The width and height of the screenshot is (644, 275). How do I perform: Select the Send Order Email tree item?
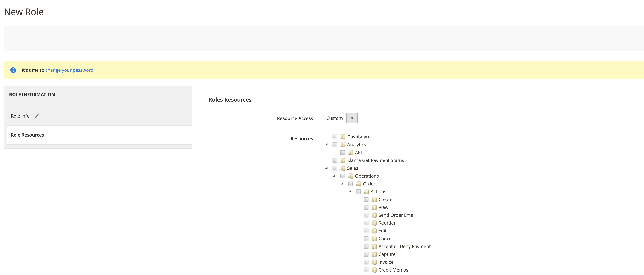(397, 215)
